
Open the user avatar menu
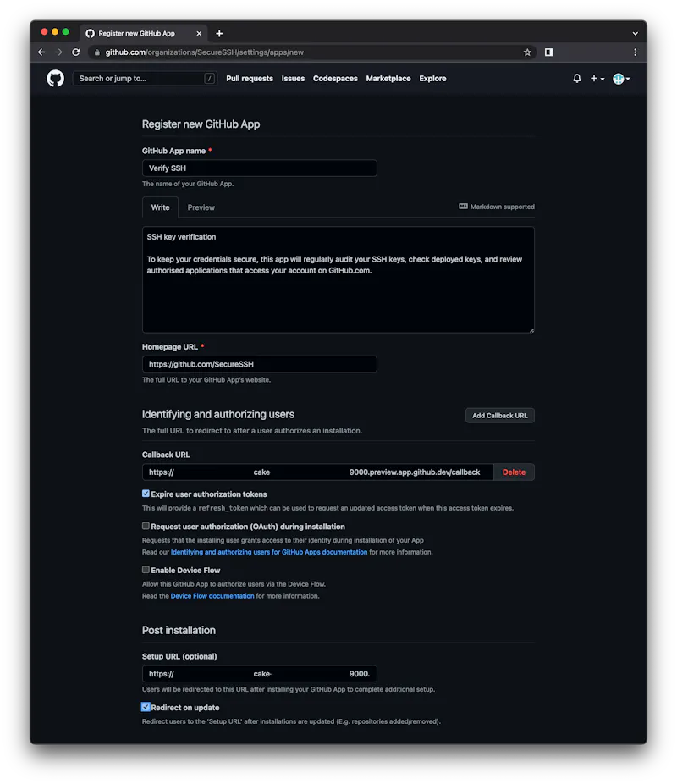621,79
